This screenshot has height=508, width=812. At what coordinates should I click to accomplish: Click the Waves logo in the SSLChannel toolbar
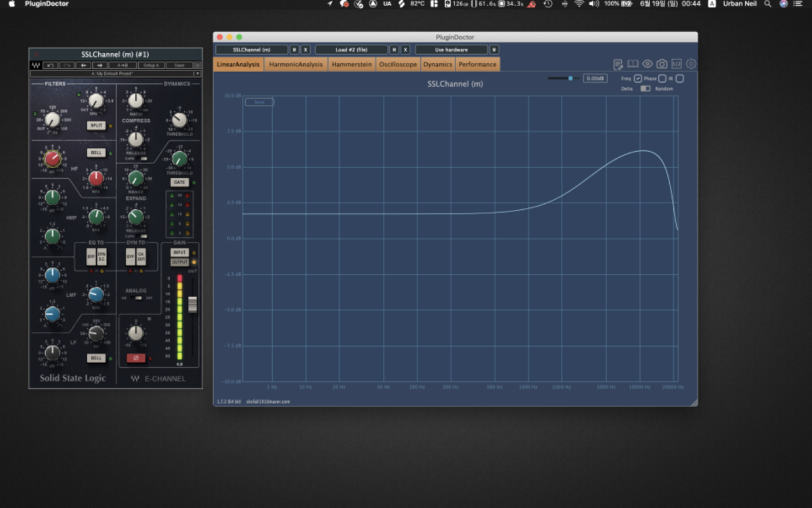coord(35,66)
